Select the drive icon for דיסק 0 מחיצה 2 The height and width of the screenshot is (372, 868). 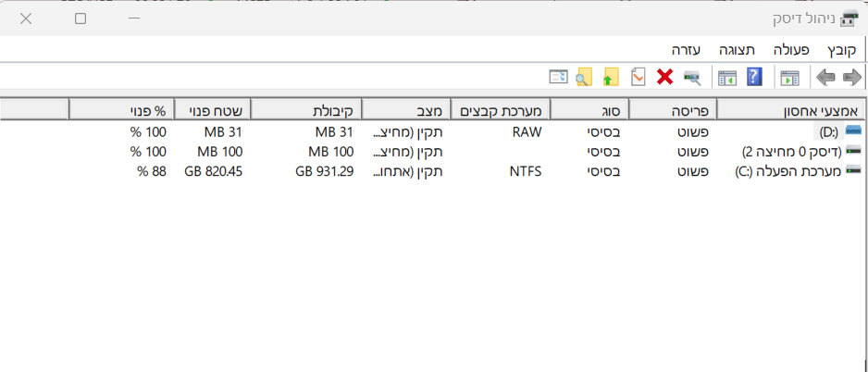click(854, 151)
